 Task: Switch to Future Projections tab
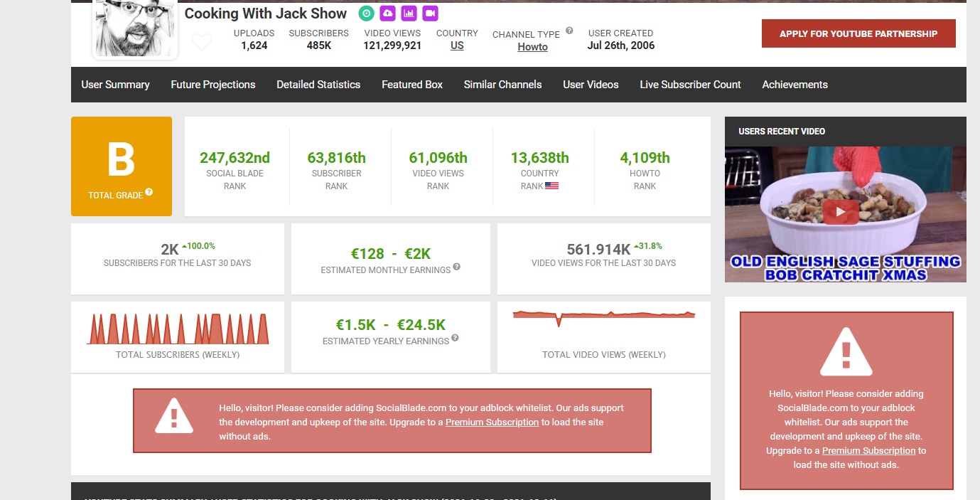(213, 85)
